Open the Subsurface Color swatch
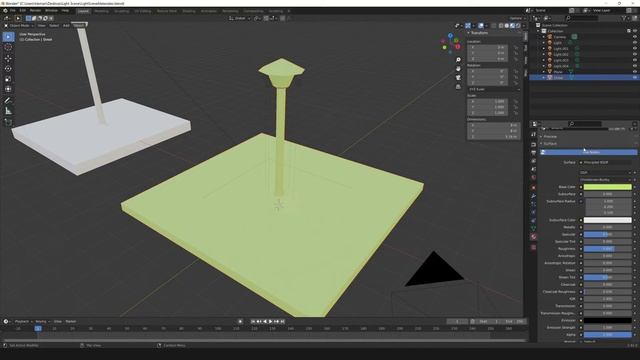This screenshot has width=640, height=360. [x=607, y=220]
